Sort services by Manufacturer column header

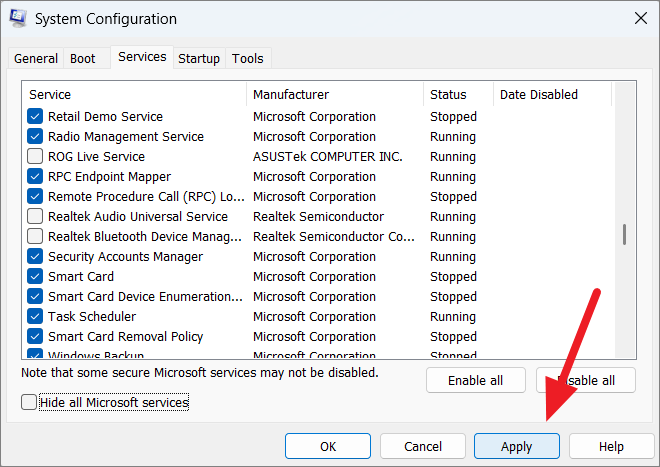tap(334, 95)
